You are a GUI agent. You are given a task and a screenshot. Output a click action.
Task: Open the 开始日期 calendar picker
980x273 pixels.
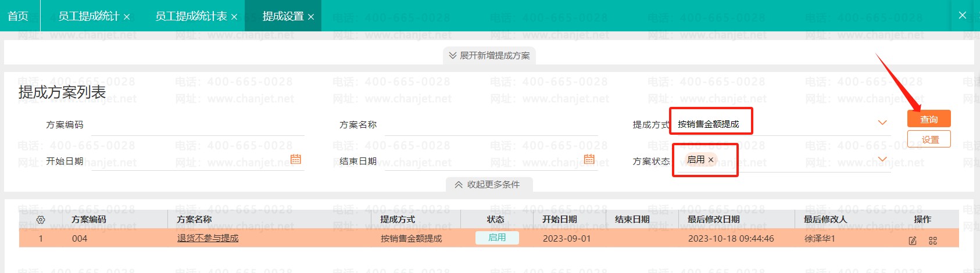[295, 159]
